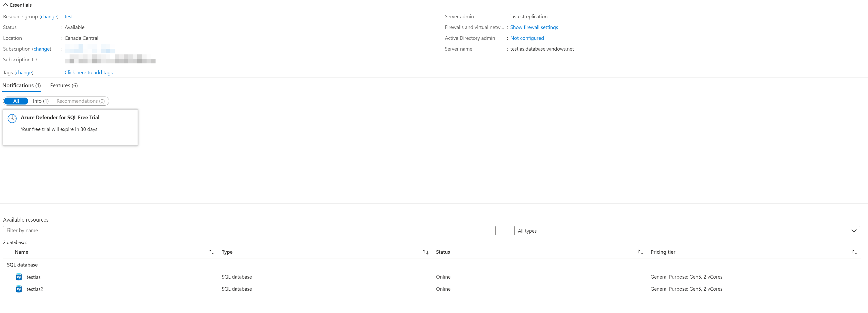Click the Tags change link

point(24,72)
